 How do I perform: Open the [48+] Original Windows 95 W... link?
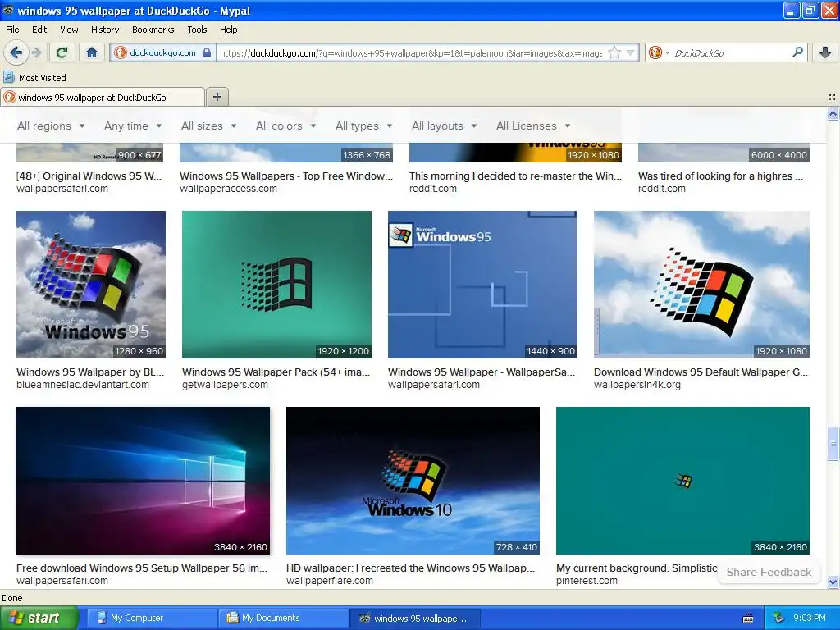89,176
